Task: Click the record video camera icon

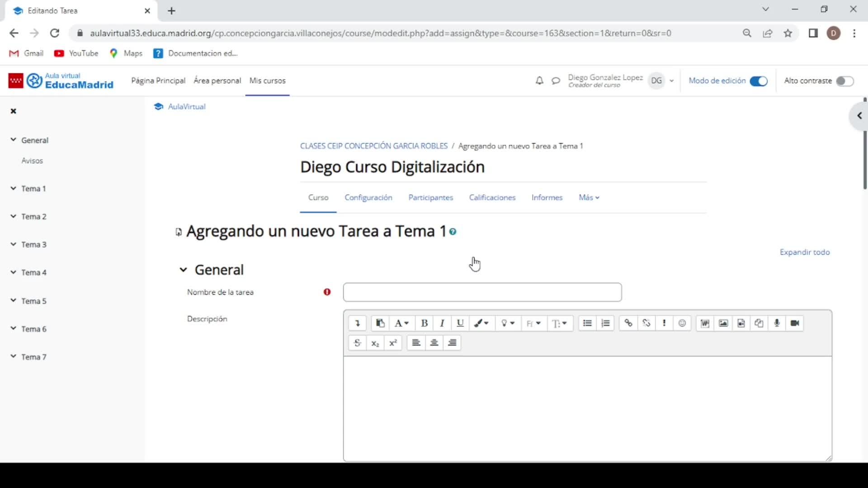Action: (795, 323)
